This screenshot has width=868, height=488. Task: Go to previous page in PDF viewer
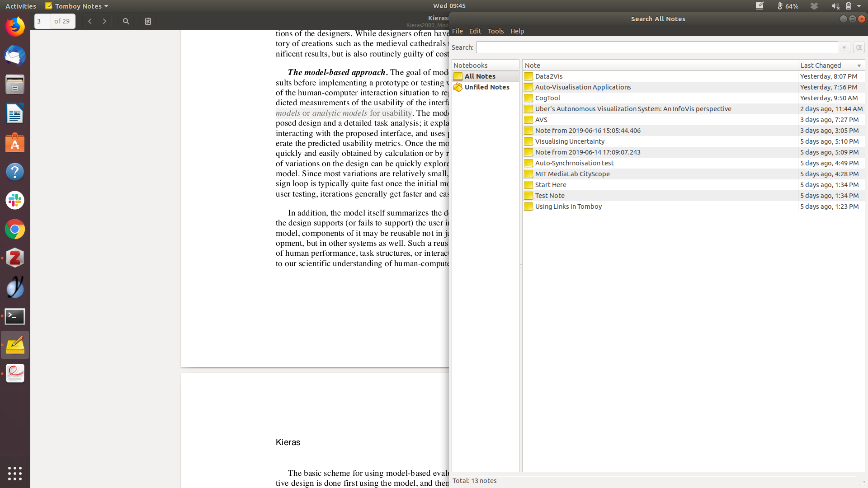(x=90, y=21)
